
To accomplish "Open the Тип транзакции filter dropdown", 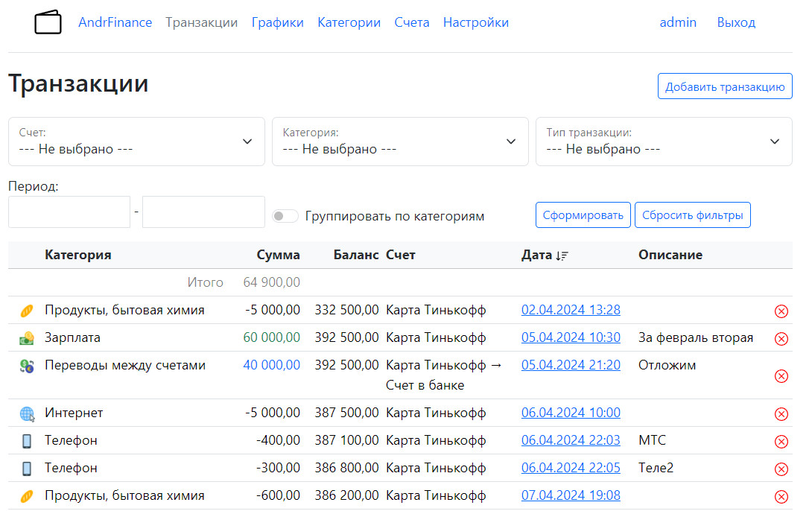I will click(x=664, y=142).
